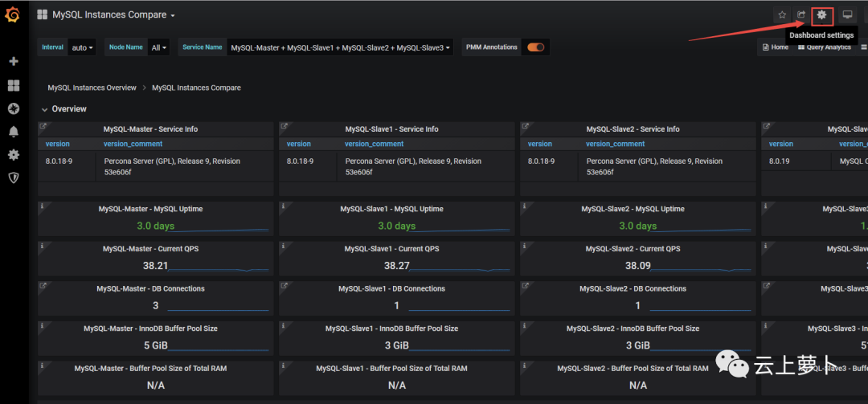Click info icon on MySQL-Master InnoDB Buffer Pool Size
This screenshot has height=404, width=868.
42,325
